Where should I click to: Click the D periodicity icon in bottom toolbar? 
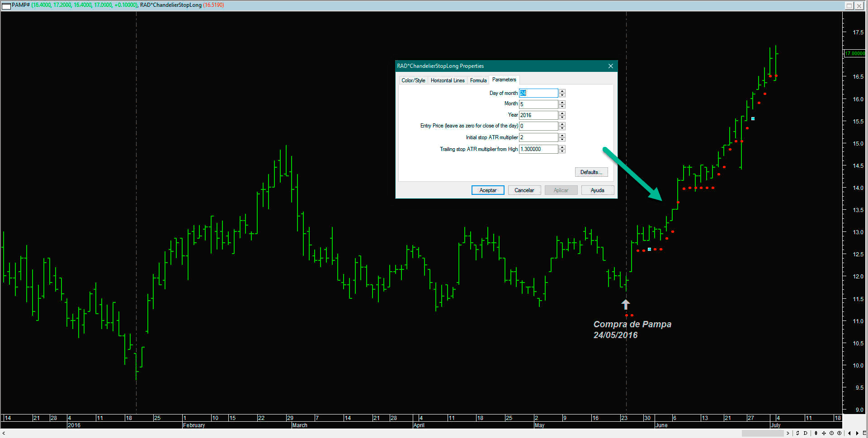coord(805,433)
